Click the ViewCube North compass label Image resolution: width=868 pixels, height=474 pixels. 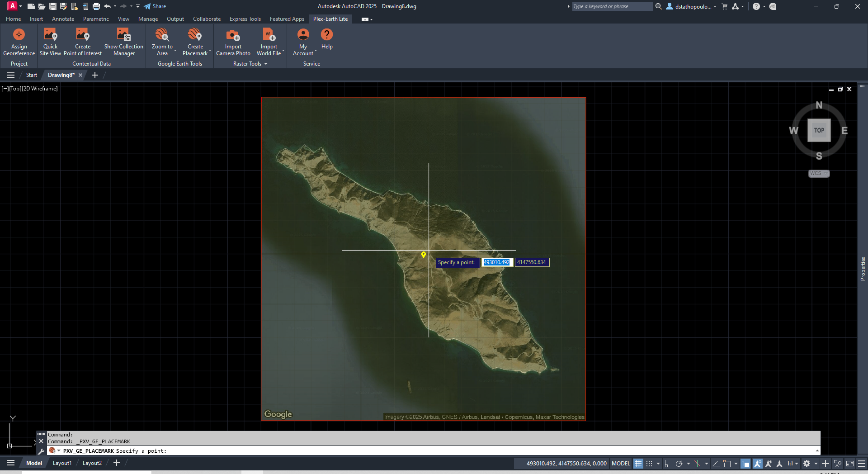(819, 105)
